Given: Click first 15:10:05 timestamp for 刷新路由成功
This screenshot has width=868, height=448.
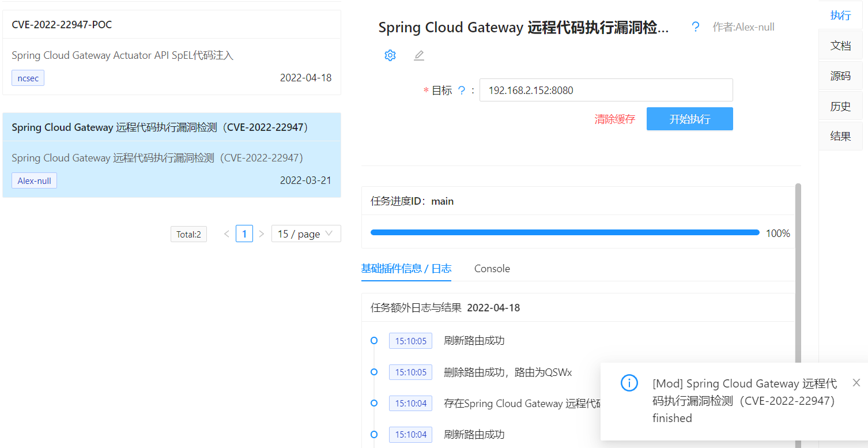Looking at the screenshot, I should (x=410, y=341).
